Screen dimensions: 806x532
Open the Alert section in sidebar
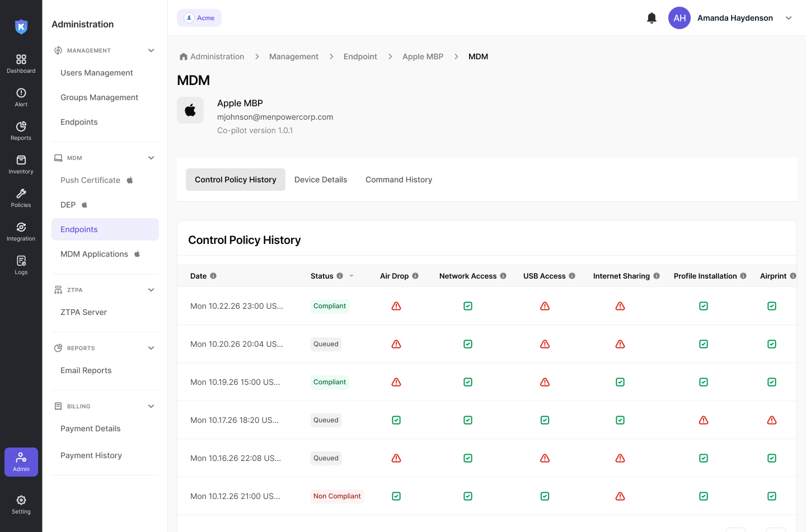pos(21,97)
